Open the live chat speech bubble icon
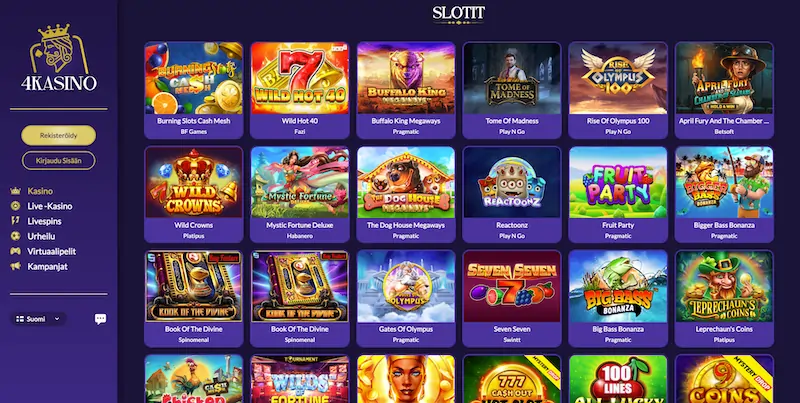 tap(101, 319)
